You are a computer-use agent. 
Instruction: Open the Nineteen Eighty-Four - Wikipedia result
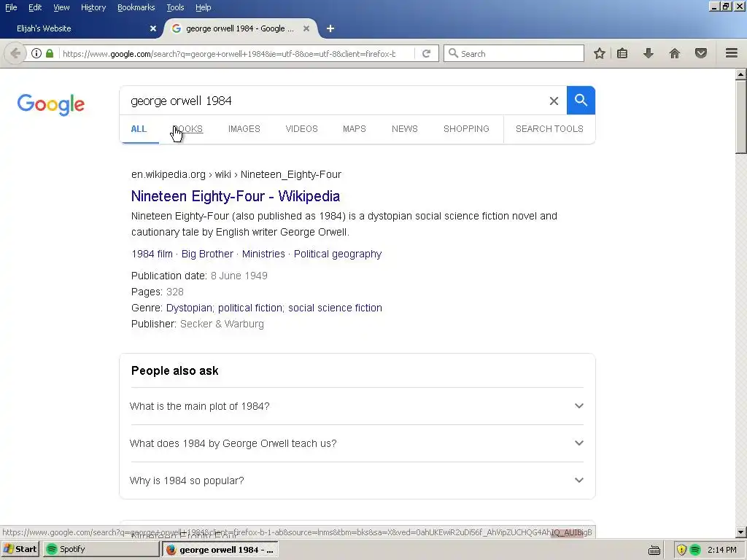point(236,196)
